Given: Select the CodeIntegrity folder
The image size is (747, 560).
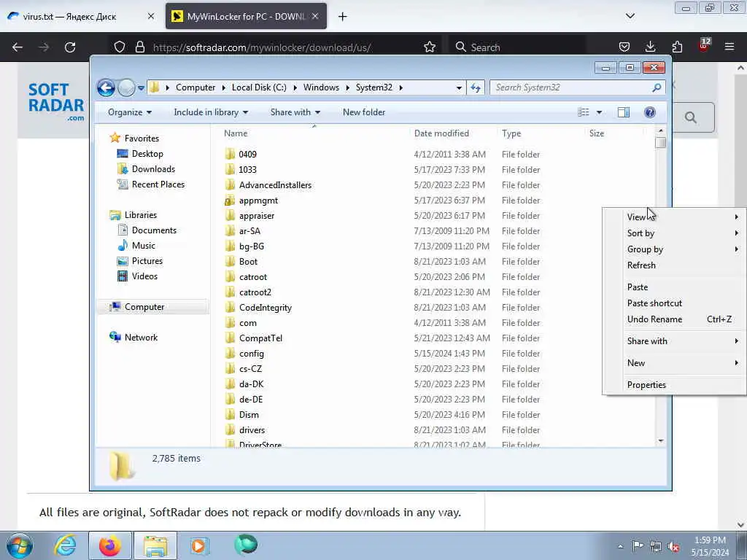Looking at the screenshot, I should (x=266, y=308).
